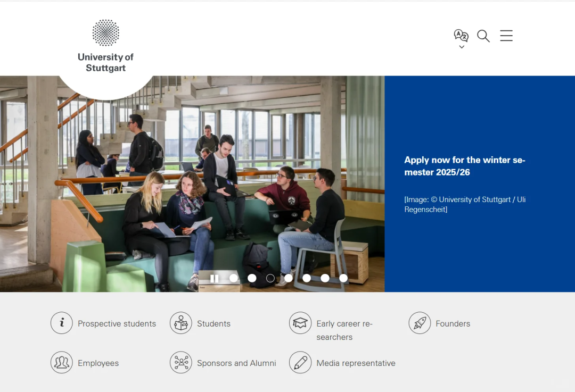
Task: Open Apply now for winter semester link
Action: click(x=465, y=166)
